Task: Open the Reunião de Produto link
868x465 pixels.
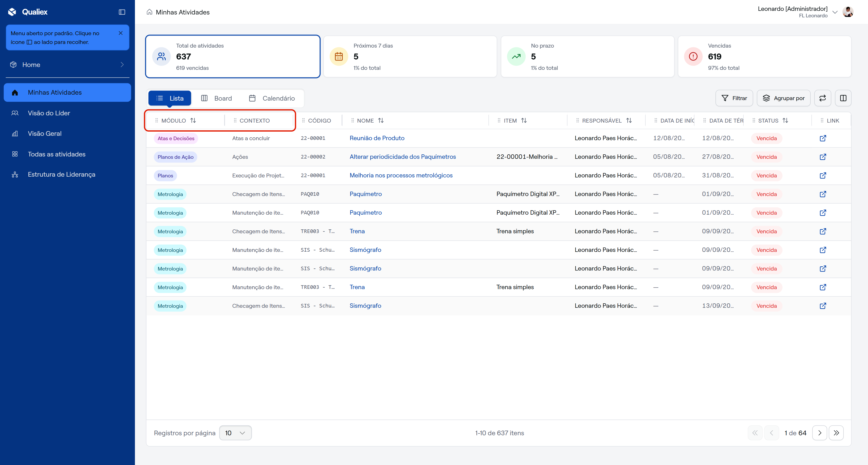Action: 377,138
